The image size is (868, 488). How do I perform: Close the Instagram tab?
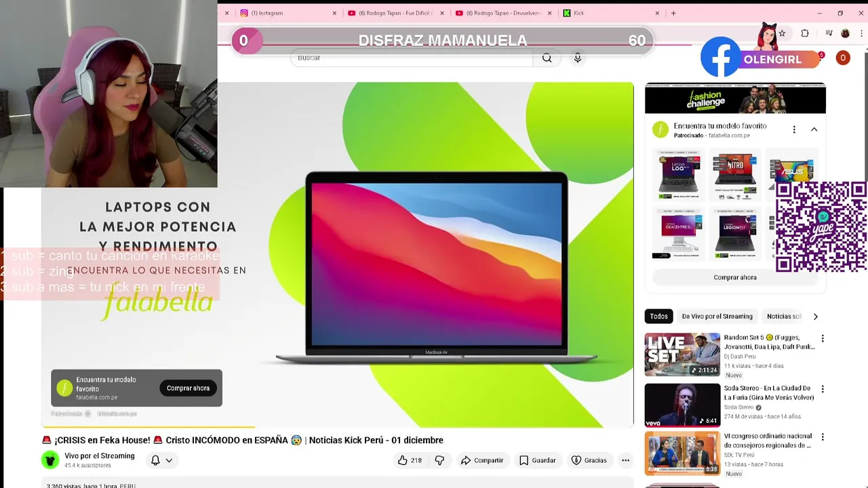pyautogui.click(x=334, y=13)
